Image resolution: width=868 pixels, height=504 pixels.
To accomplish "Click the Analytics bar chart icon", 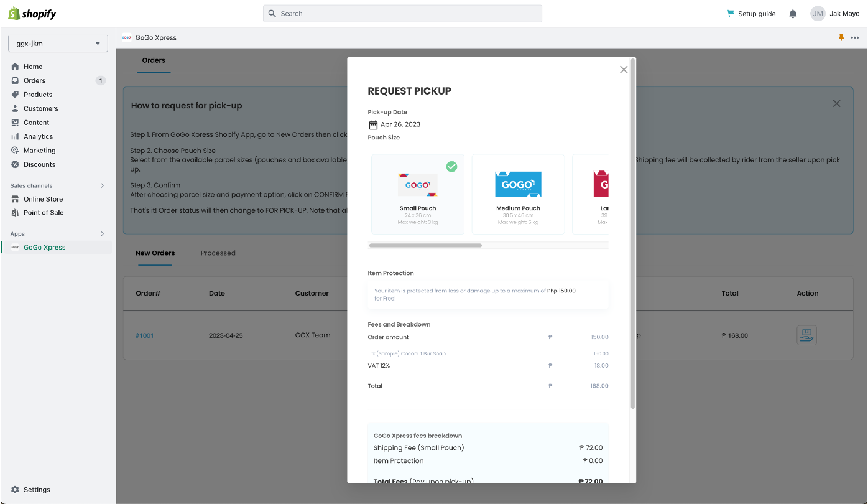I will pos(15,136).
